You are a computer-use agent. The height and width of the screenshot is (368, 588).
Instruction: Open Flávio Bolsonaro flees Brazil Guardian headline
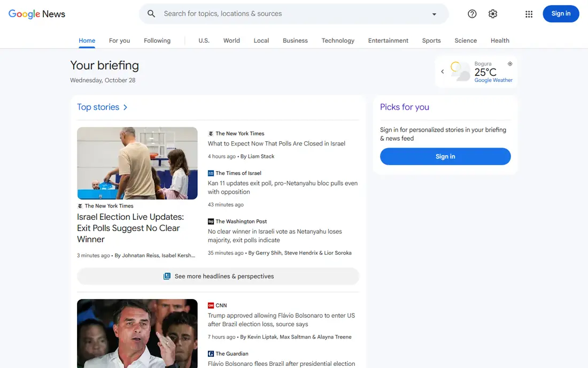click(x=281, y=364)
